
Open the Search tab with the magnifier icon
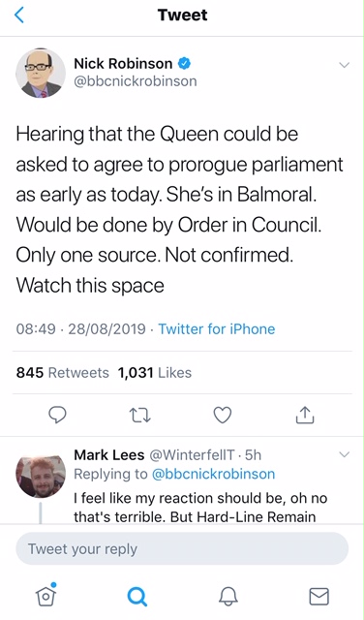coord(137,596)
